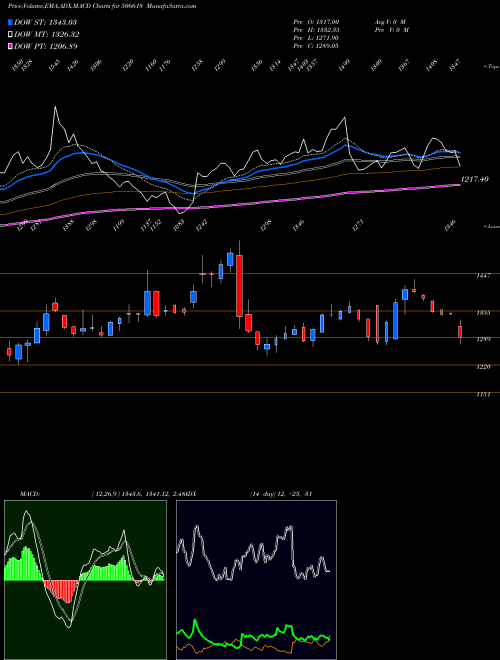500x660 pixels.
Task: Click the 1543 top label above price spike
Action: 54,65
